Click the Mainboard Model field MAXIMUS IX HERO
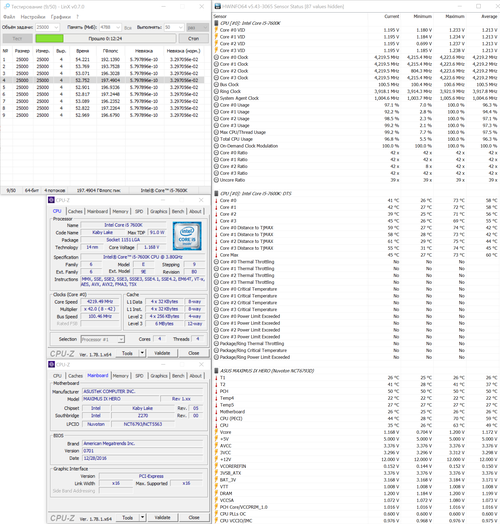500x524 pixels. click(120, 399)
